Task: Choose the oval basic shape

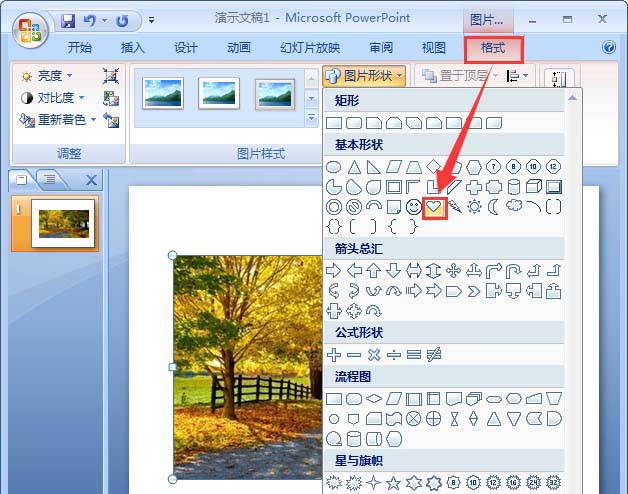Action: pos(334,167)
